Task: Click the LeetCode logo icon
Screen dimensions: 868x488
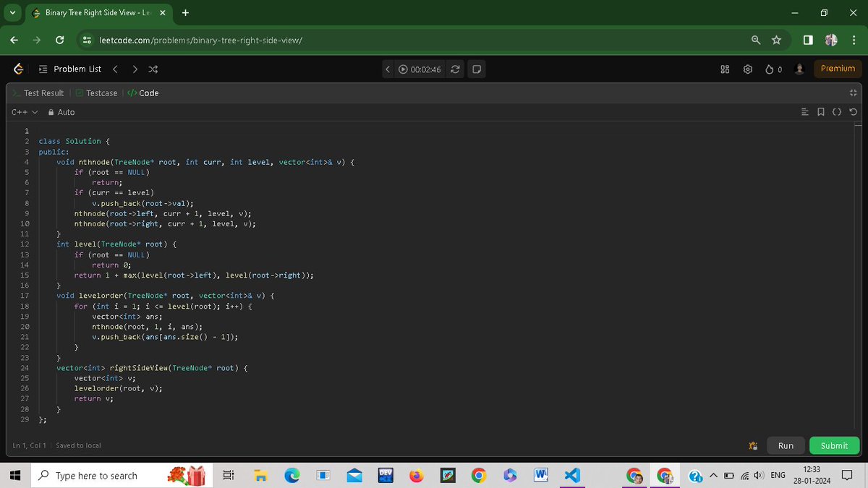Action: point(19,69)
